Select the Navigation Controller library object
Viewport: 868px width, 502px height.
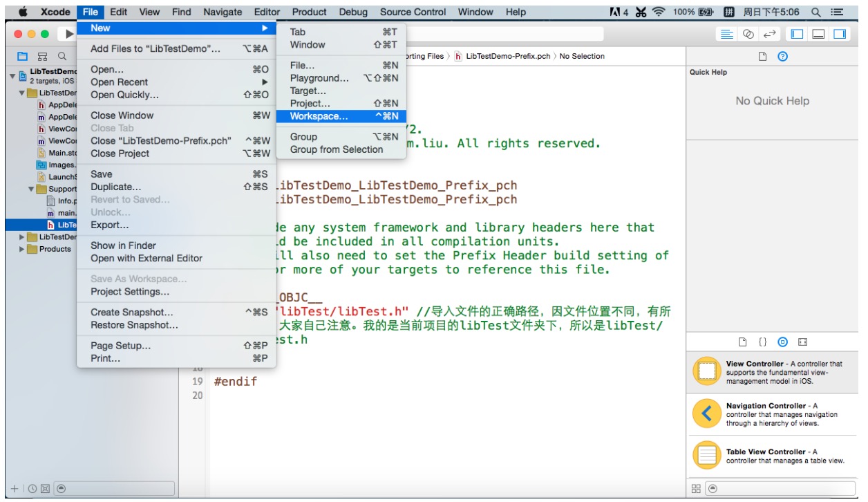point(773,414)
